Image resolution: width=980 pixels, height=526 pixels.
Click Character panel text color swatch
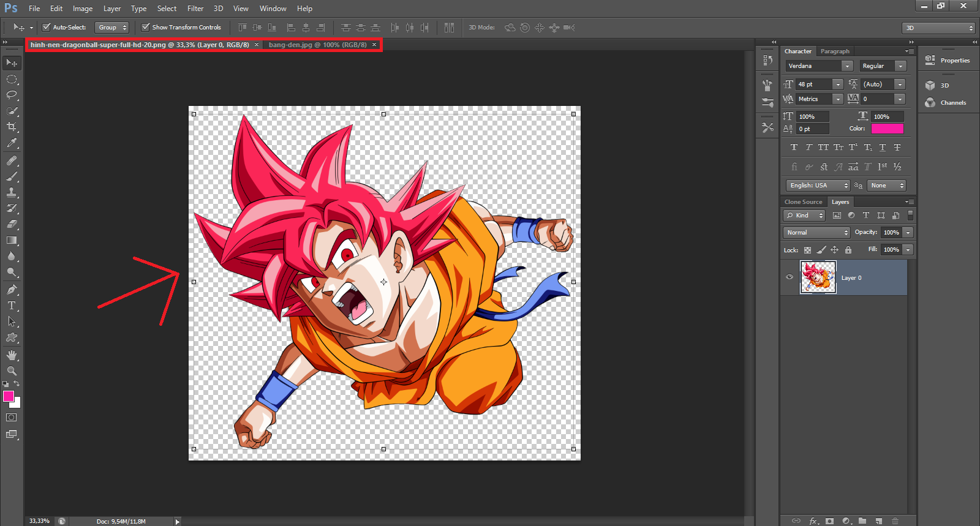pos(887,129)
